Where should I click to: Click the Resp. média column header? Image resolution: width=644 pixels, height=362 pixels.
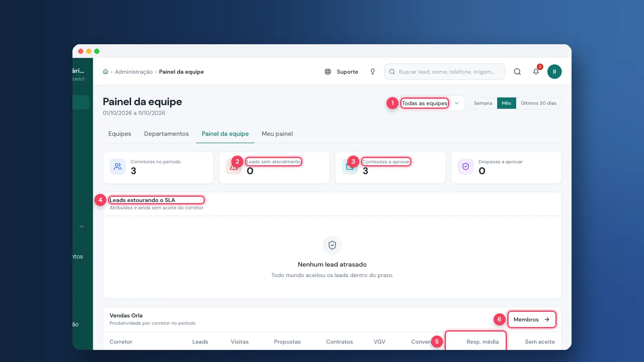[483, 342]
